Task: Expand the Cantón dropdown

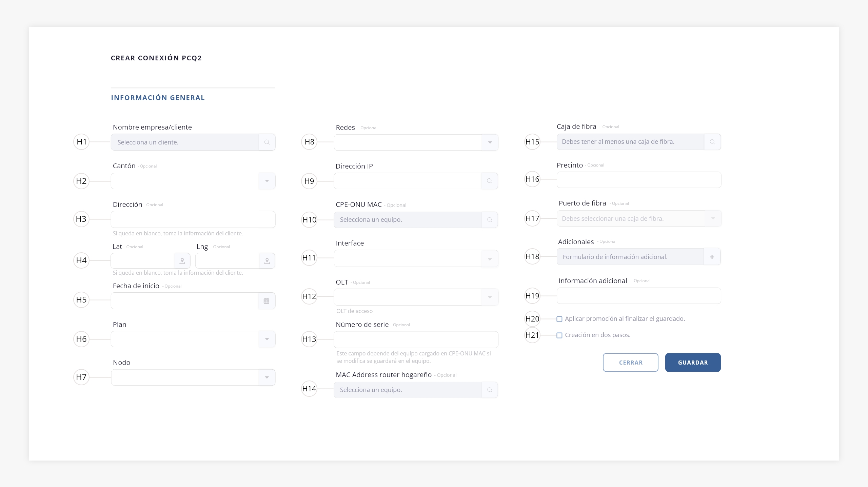Action: 267,181
